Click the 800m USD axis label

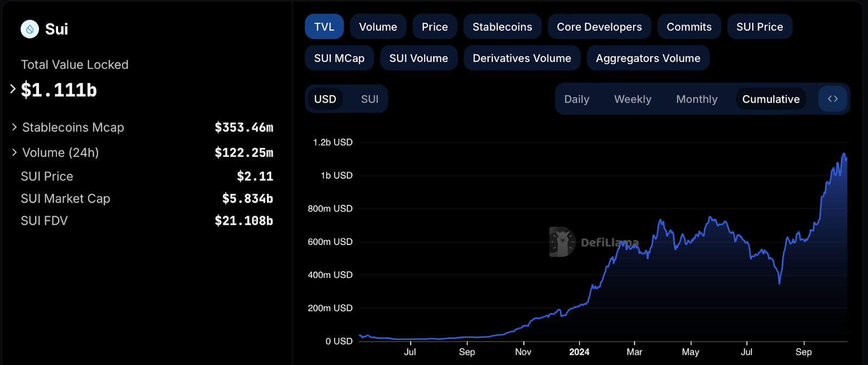[330, 209]
